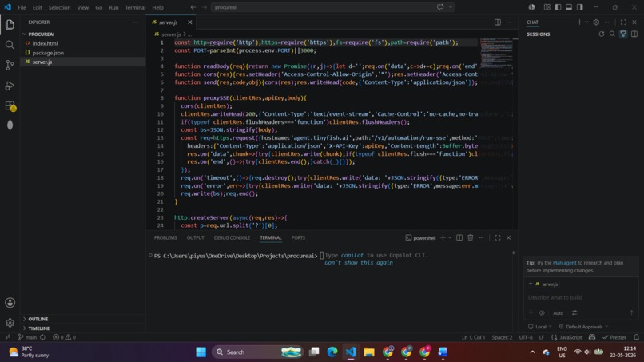Image resolution: width=644 pixels, height=362 pixels.
Task: Click the split editor right icon
Action: (x=497, y=22)
